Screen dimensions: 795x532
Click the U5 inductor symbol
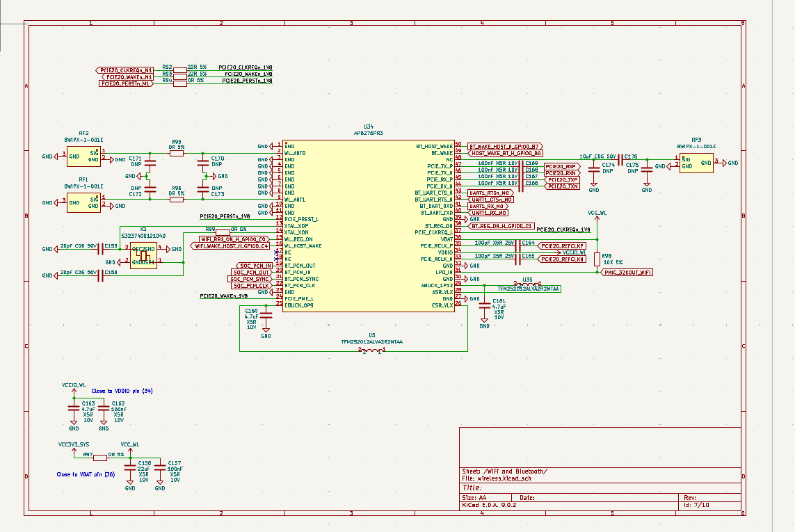(372, 351)
